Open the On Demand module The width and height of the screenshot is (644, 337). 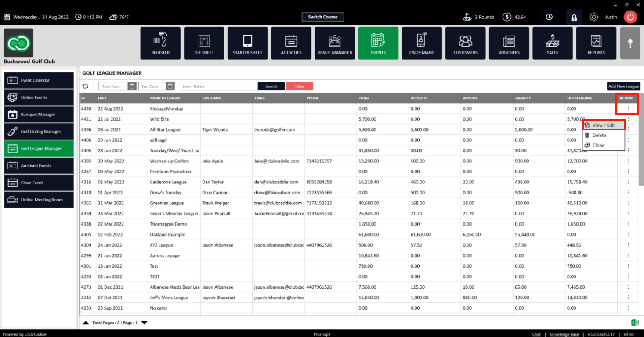coord(422,43)
